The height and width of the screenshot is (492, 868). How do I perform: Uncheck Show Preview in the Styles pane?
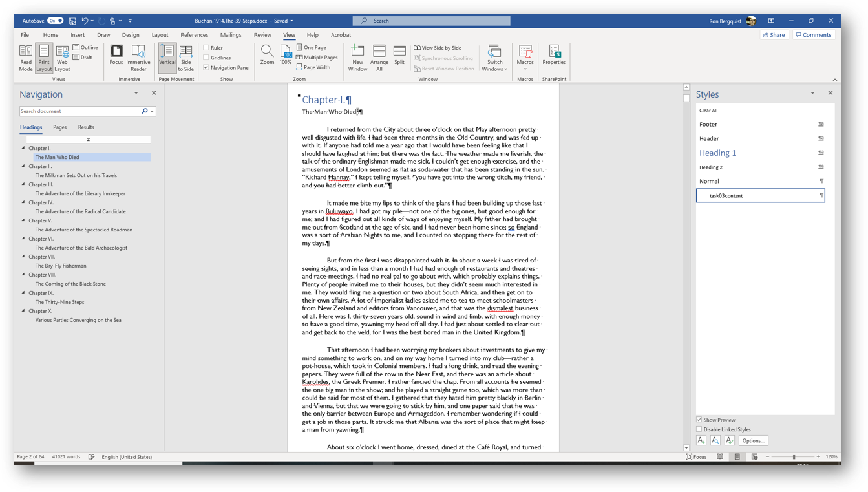(x=699, y=420)
